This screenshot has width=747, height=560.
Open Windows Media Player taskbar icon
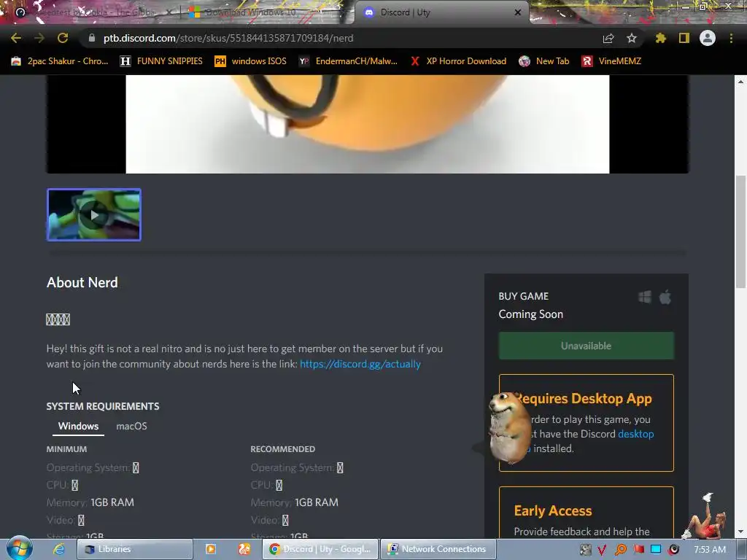pos(211,549)
